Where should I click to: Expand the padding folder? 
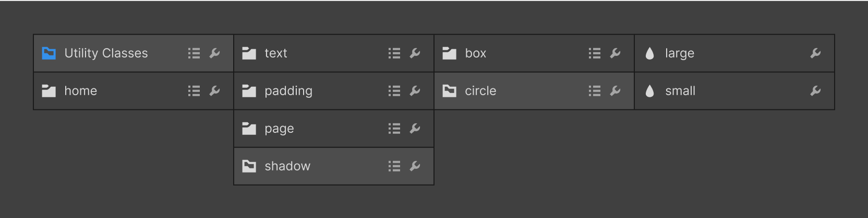pos(334,91)
